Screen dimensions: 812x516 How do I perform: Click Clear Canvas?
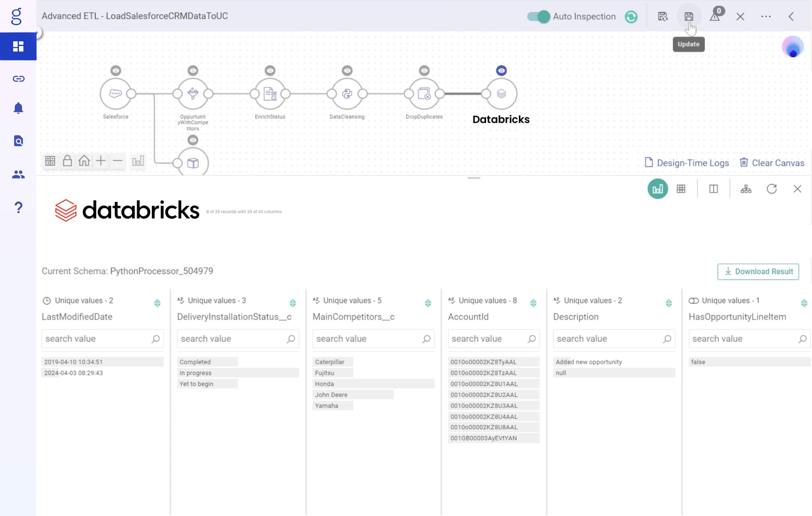click(x=772, y=163)
